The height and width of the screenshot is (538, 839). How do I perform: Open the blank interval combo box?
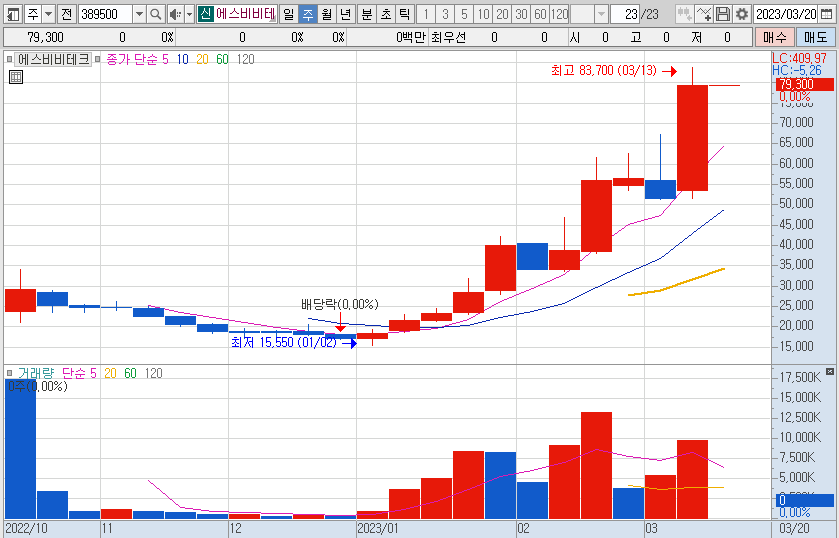click(x=589, y=14)
